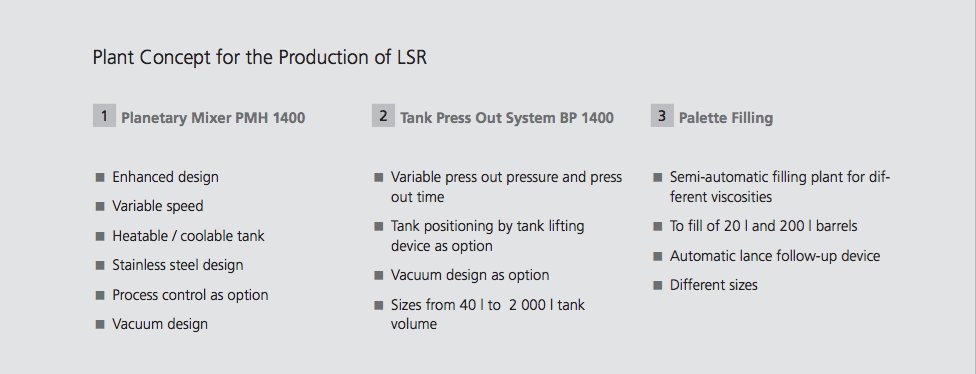Click the bullet next to Different sizes

(657, 285)
